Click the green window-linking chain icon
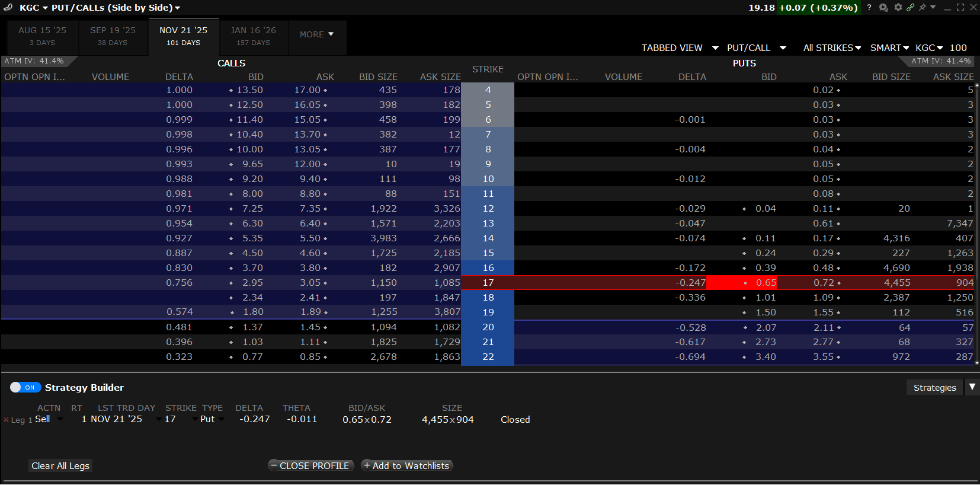This screenshot has height=485, width=980. click(910, 8)
